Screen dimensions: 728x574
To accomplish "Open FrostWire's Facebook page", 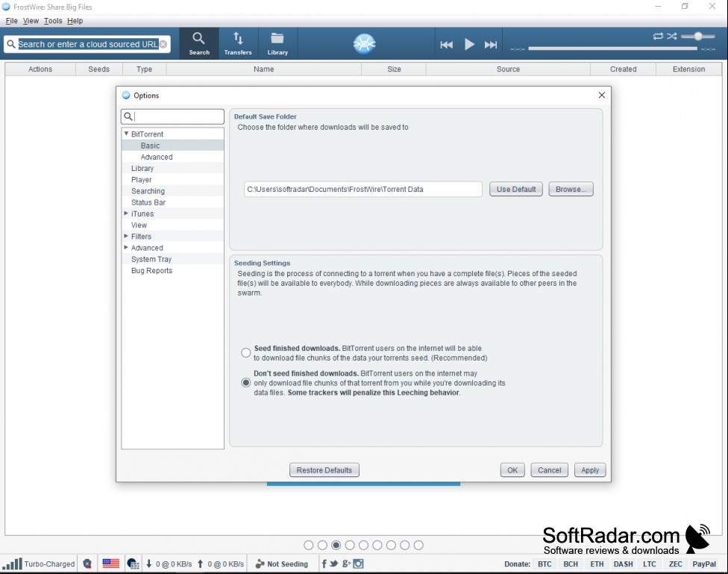I will tap(324, 564).
